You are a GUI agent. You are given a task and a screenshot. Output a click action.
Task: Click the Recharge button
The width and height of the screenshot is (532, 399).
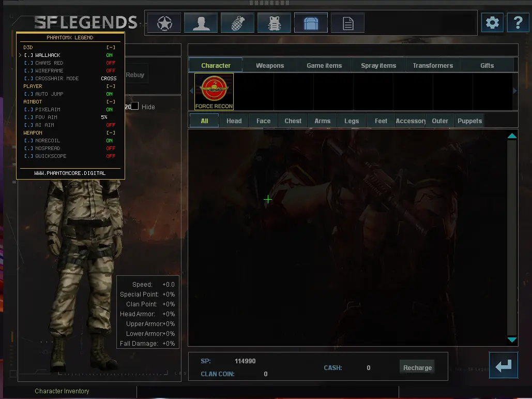(x=417, y=367)
